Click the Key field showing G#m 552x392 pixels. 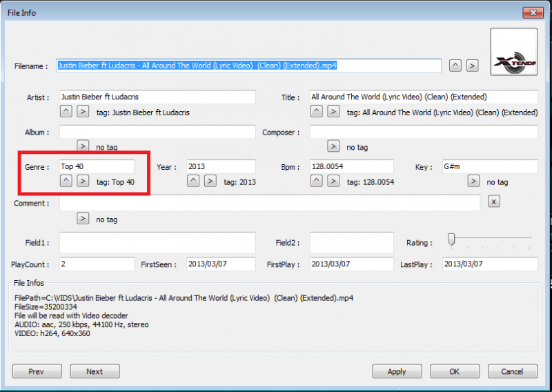(490, 166)
